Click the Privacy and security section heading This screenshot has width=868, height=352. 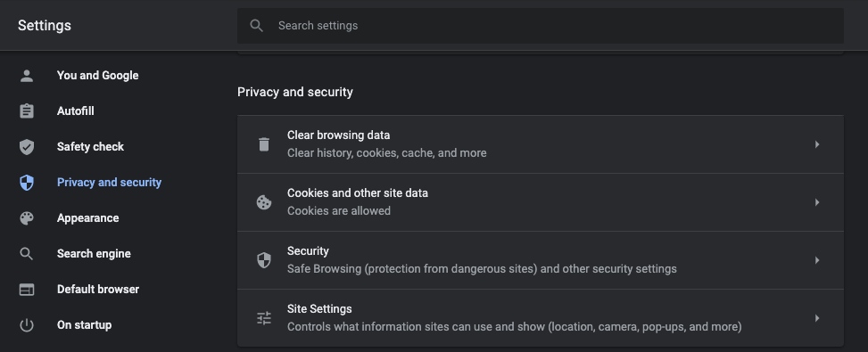coord(295,92)
